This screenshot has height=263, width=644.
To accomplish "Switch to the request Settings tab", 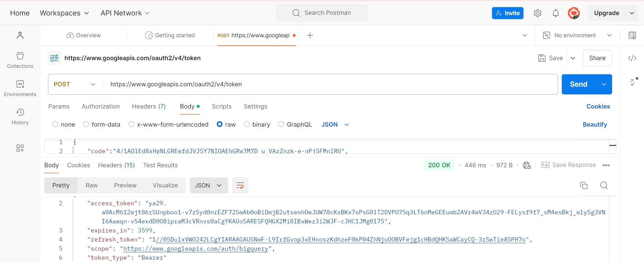I will tap(255, 106).
